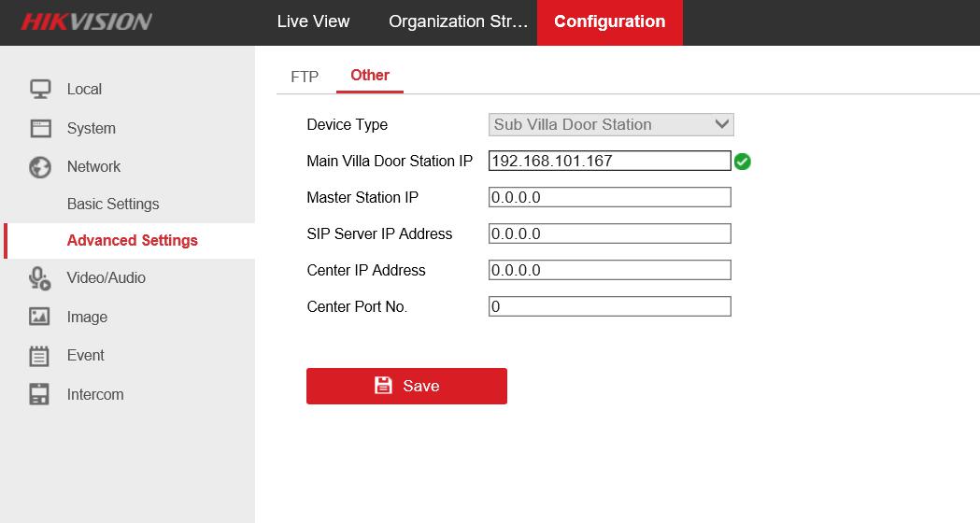The height and width of the screenshot is (523, 980).
Task: Open Live View from top menu
Action: 313,21
